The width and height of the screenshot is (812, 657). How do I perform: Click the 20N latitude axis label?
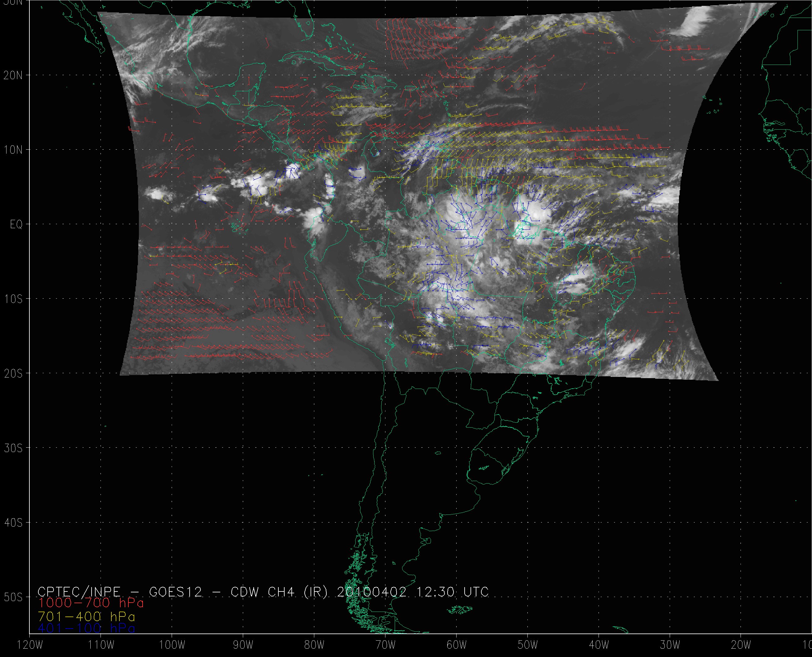(x=13, y=75)
